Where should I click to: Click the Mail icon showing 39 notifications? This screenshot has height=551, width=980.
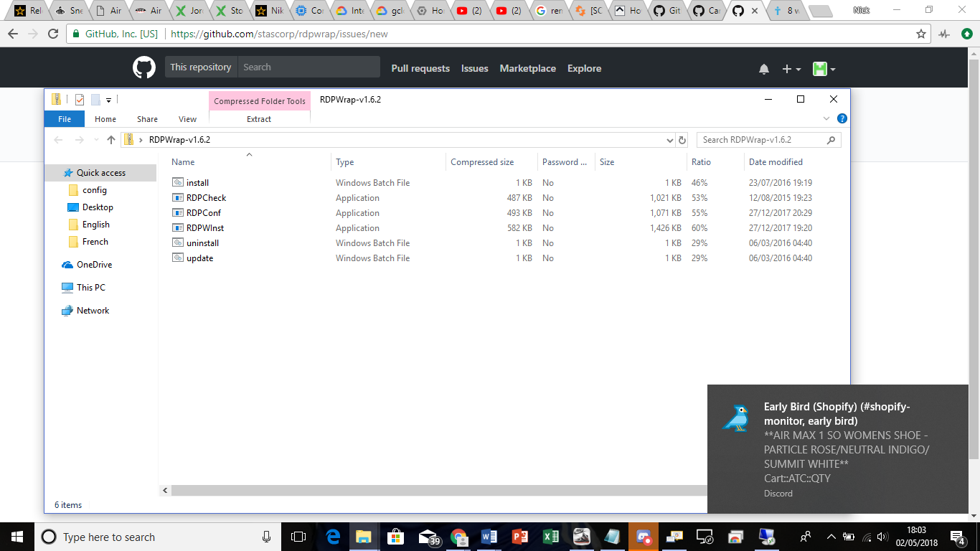tap(427, 536)
